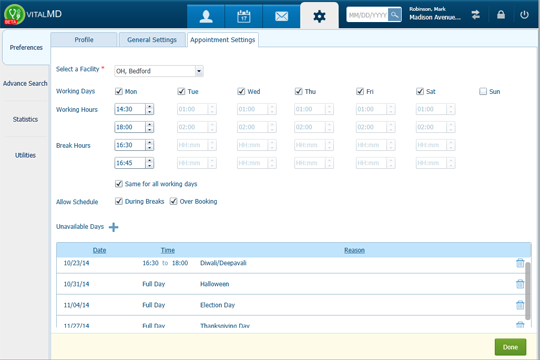Viewport: 540px width, 360px height.
Task: Open the patient profile icon in top bar
Action: [x=206, y=16]
